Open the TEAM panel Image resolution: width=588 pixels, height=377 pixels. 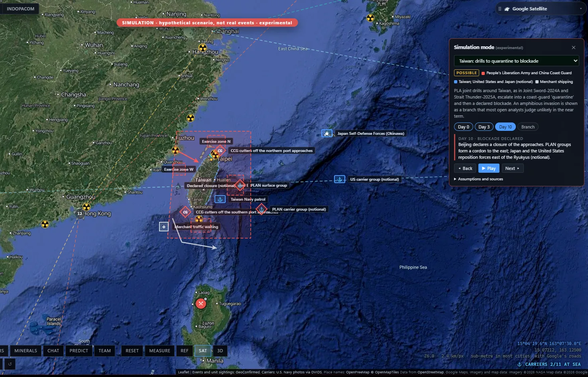[105, 351]
